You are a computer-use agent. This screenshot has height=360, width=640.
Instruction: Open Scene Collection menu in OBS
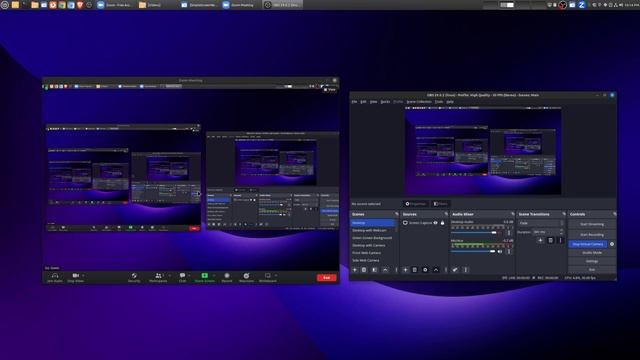pos(419,102)
